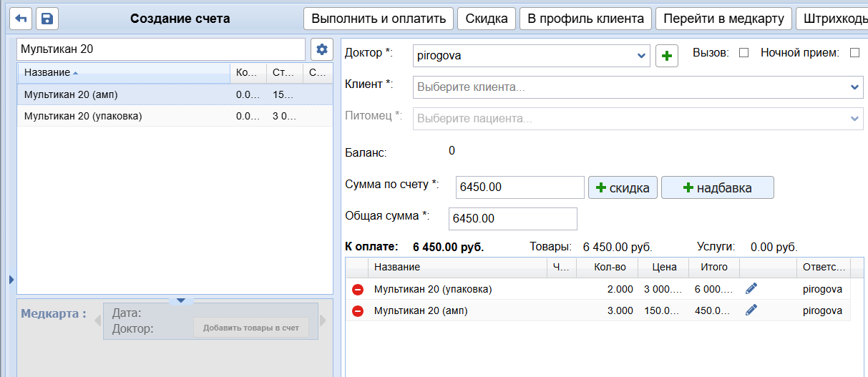The height and width of the screenshot is (377, 868).
Task: Click the save floppy disk icon
Action: coord(47,19)
